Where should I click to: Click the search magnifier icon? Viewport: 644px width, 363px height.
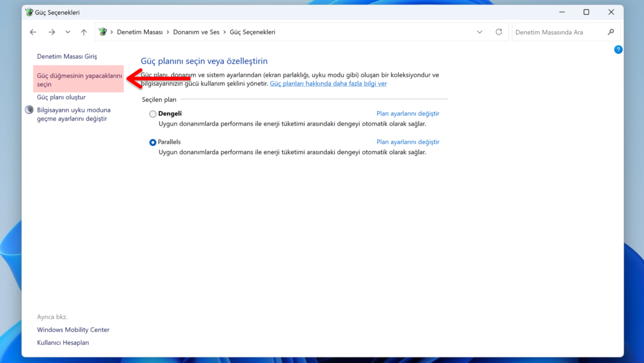[x=611, y=32]
